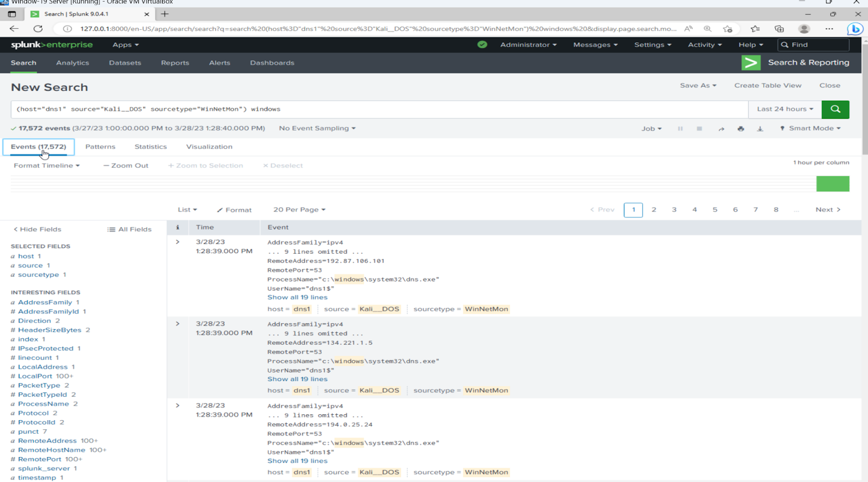Open the Messages dropdown
This screenshot has height=482, width=868.
tap(595, 44)
